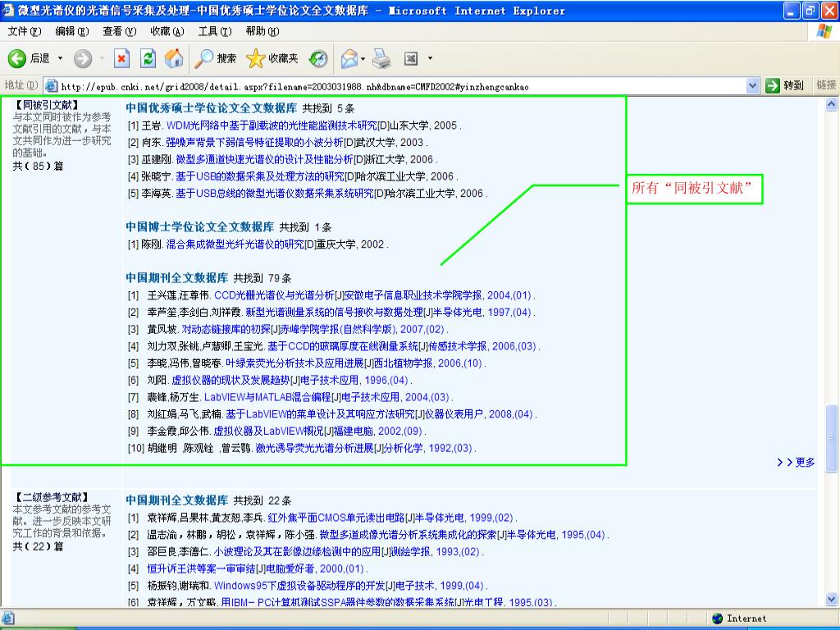This screenshot has height=630, width=840.
Task: Open article Windows95下虚拟设备驱动程序的开发
Action: tap(299, 586)
